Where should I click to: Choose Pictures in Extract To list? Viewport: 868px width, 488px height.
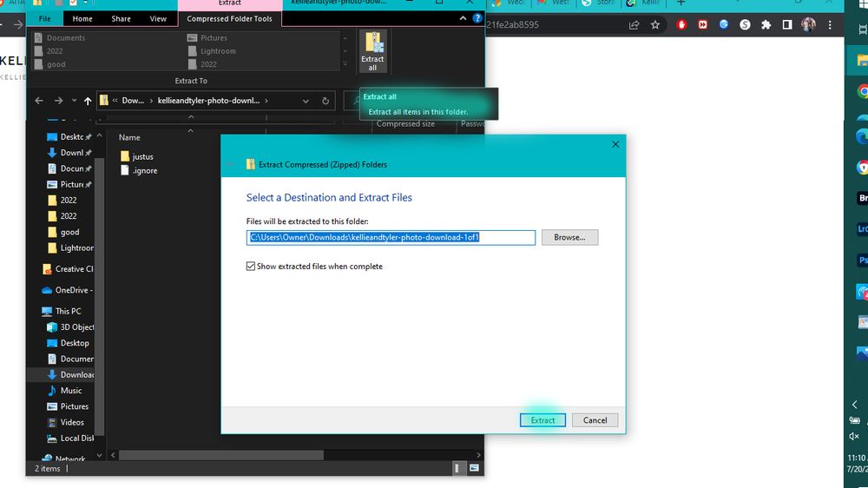point(207,37)
